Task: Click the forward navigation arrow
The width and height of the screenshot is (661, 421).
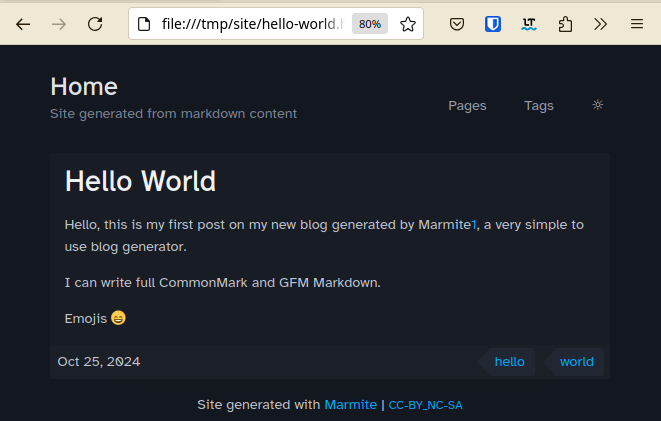Action: click(x=59, y=24)
